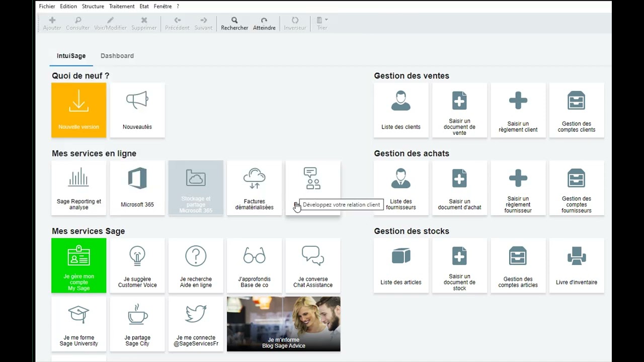The image size is (644, 362).
Task: Click the Rechercher toolbar button
Action: [234, 23]
